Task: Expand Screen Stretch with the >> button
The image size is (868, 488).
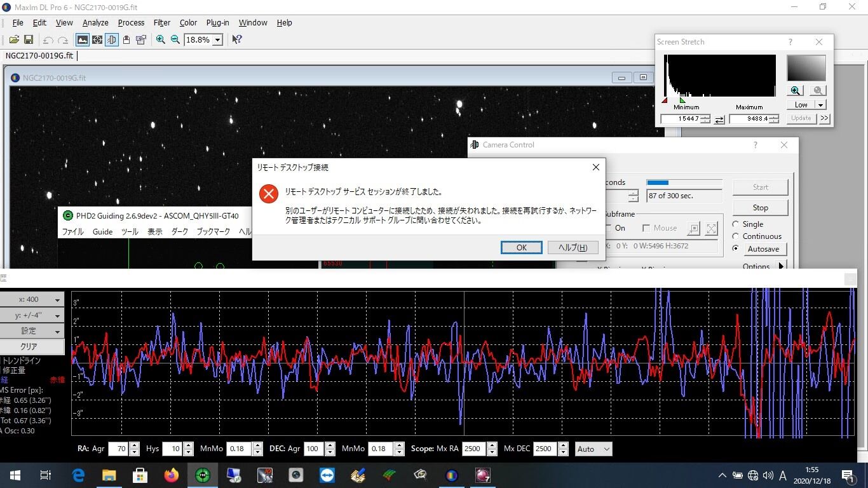Action: tap(824, 118)
